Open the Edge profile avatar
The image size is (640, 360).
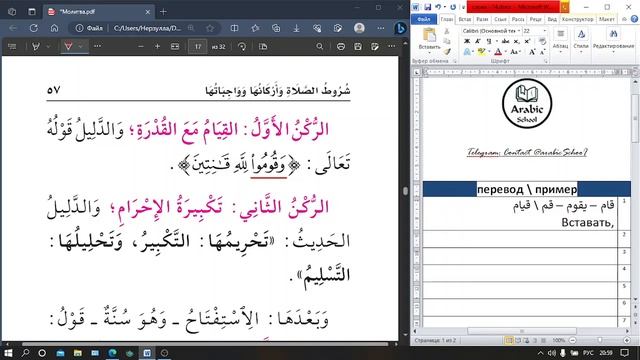[x=359, y=28]
